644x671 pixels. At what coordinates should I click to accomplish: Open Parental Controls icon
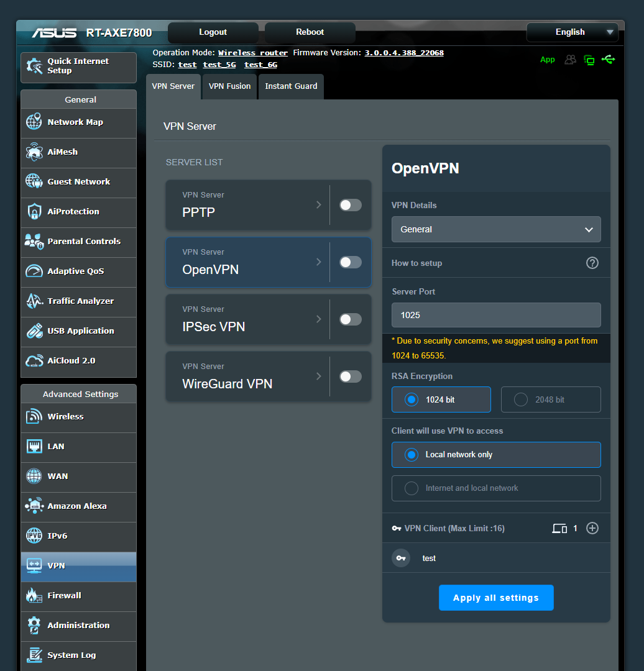[34, 241]
